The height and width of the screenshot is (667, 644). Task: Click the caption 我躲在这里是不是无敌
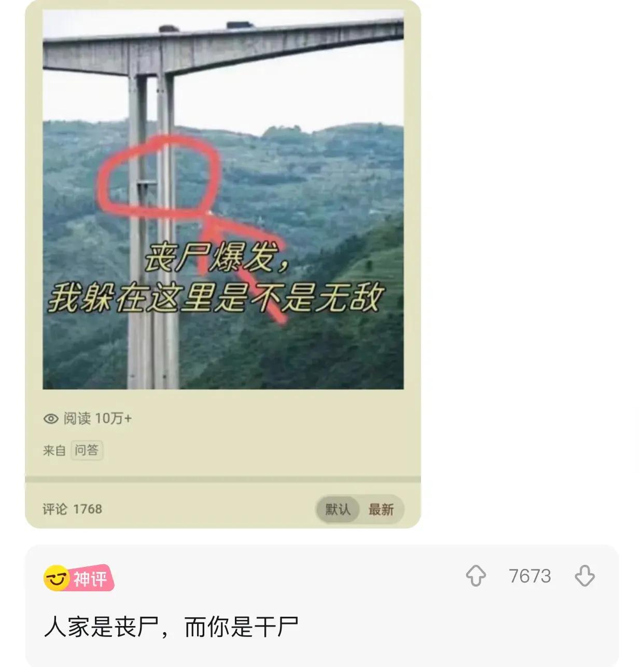tap(217, 298)
